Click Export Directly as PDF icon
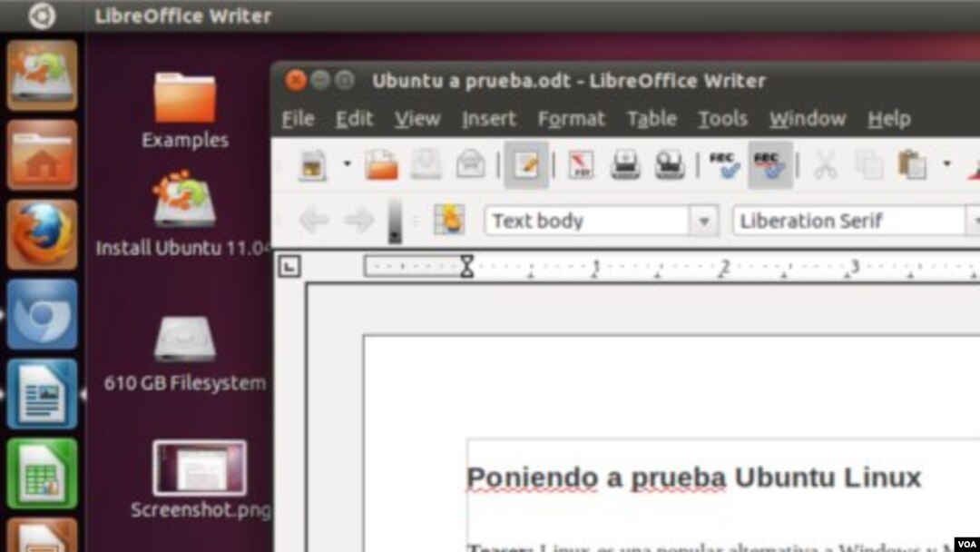Viewport: 980px width, 552px height. coord(581,165)
